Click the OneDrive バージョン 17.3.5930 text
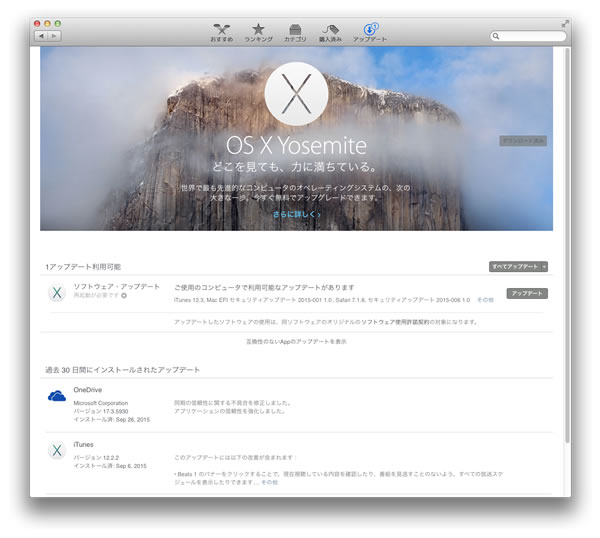The width and height of the screenshot is (600, 538). tap(101, 411)
